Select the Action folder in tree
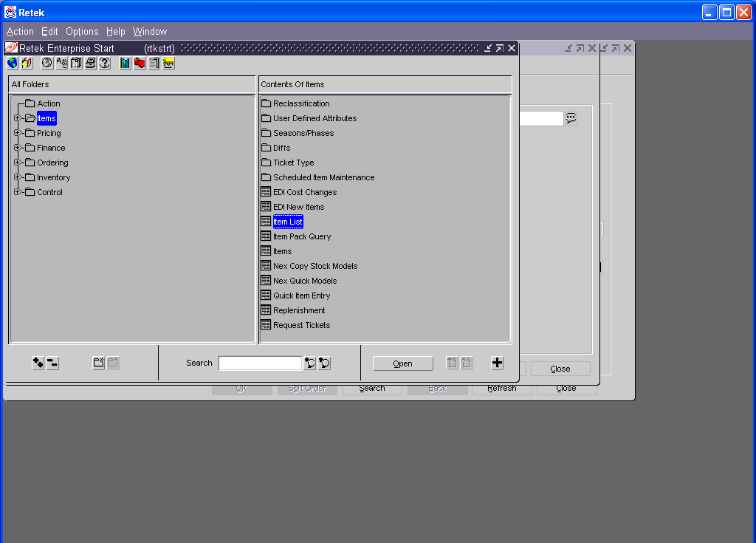Image resolution: width=756 pixels, height=543 pixels. 49,103
